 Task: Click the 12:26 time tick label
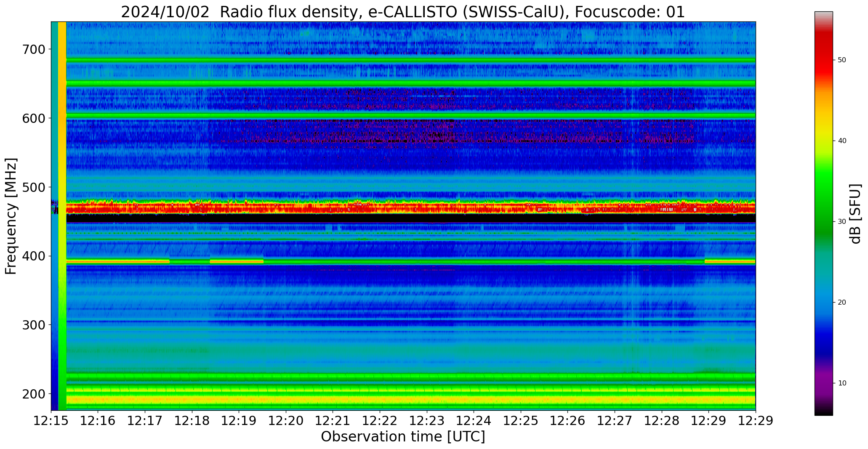coord(568,421)
